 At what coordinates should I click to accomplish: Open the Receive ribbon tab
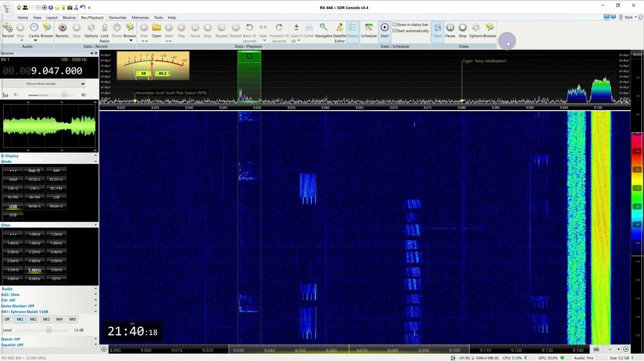coord(69,18)
